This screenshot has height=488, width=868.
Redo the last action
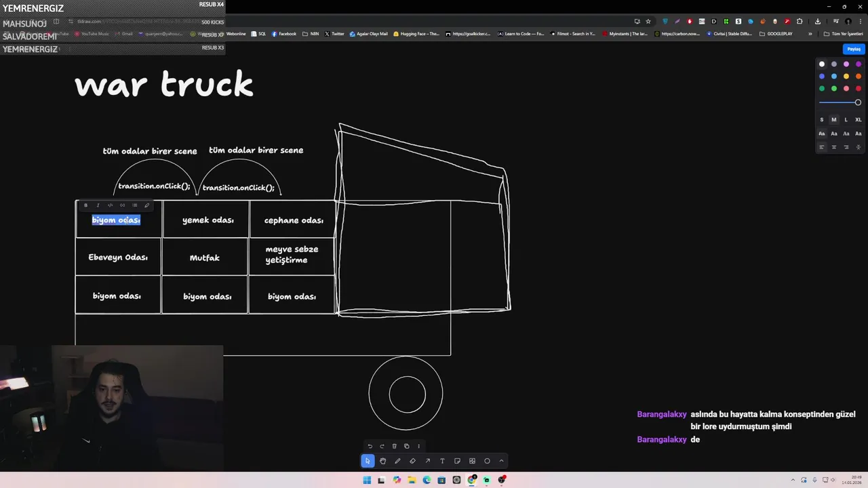(382, 446)
